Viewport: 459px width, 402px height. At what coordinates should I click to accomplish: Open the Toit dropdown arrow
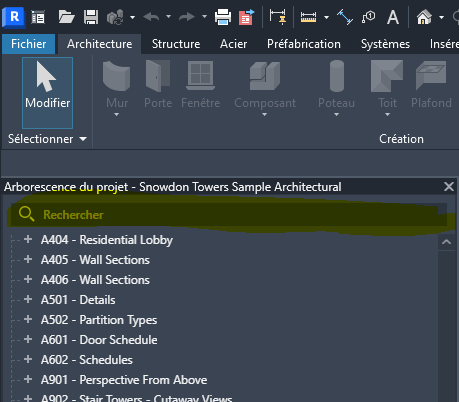click(x=387, y=115)
